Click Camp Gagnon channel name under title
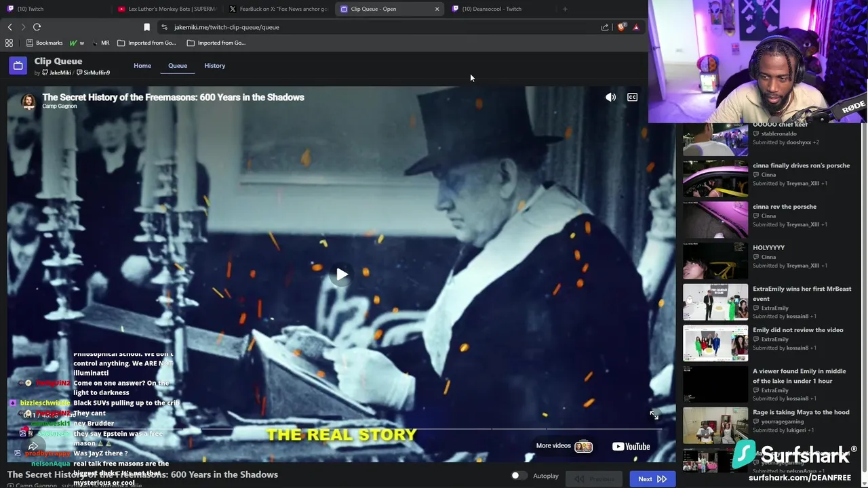 click(60, 106)
